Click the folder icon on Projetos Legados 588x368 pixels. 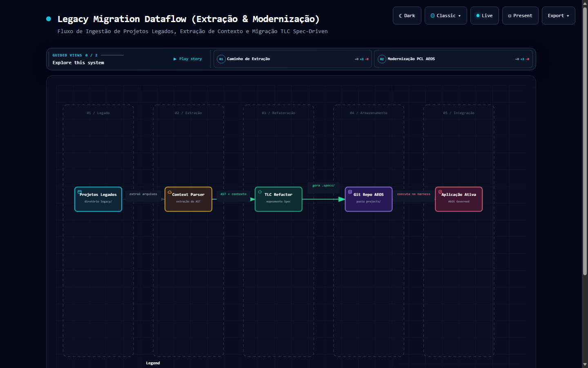click(80, 192)
